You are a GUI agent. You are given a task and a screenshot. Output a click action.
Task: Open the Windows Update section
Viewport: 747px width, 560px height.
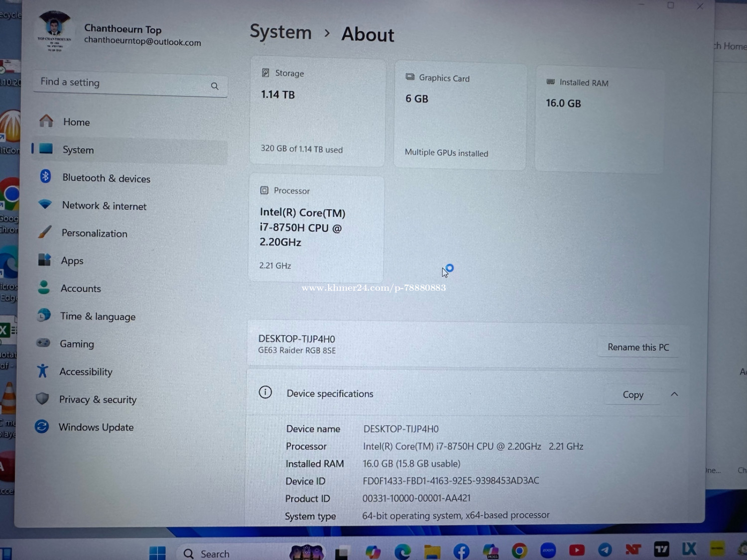pyautogui.click(x=96, y=427)
